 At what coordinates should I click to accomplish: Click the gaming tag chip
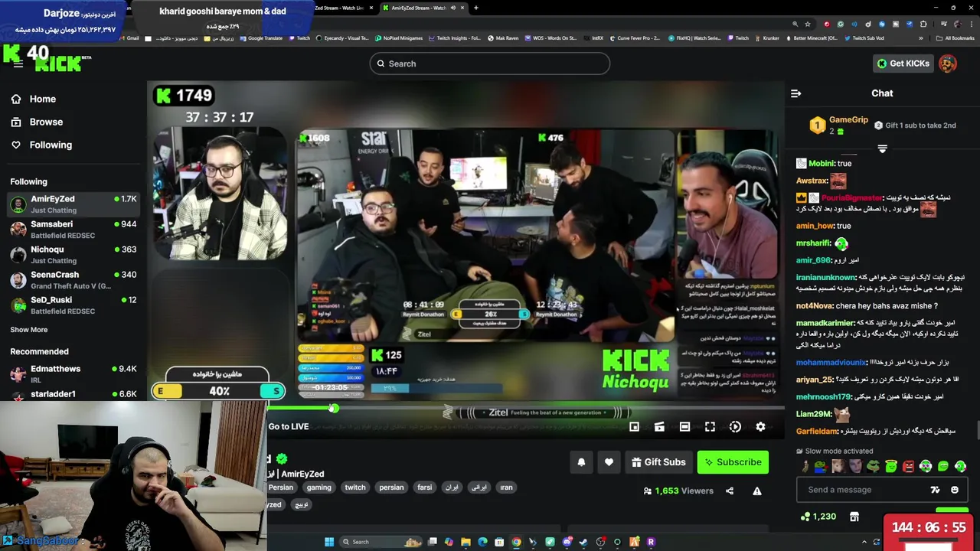319,487
